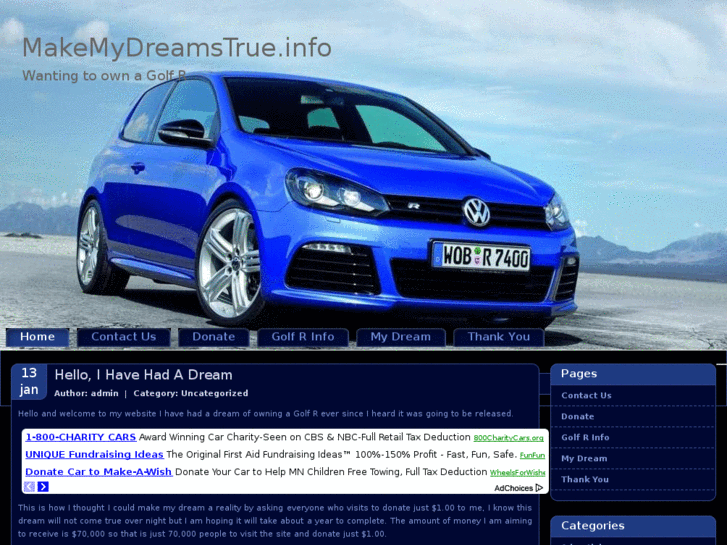Click the AdChoices icon
This screenshot has height=545, width=727.
coord(539,488)
